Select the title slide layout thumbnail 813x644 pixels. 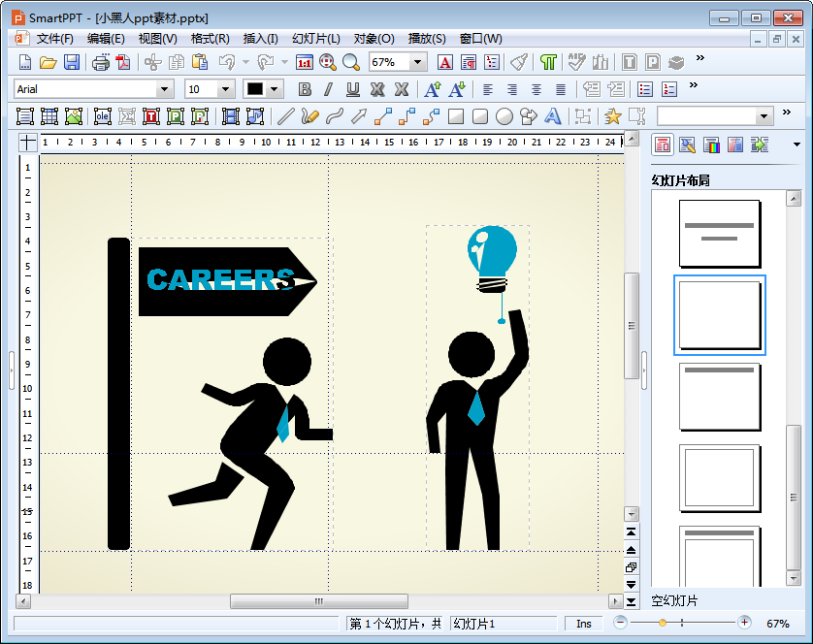[720, 234]
